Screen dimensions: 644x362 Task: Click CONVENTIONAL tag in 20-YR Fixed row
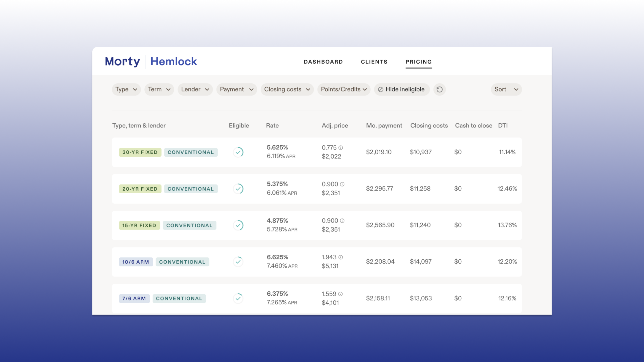(191, 189)
